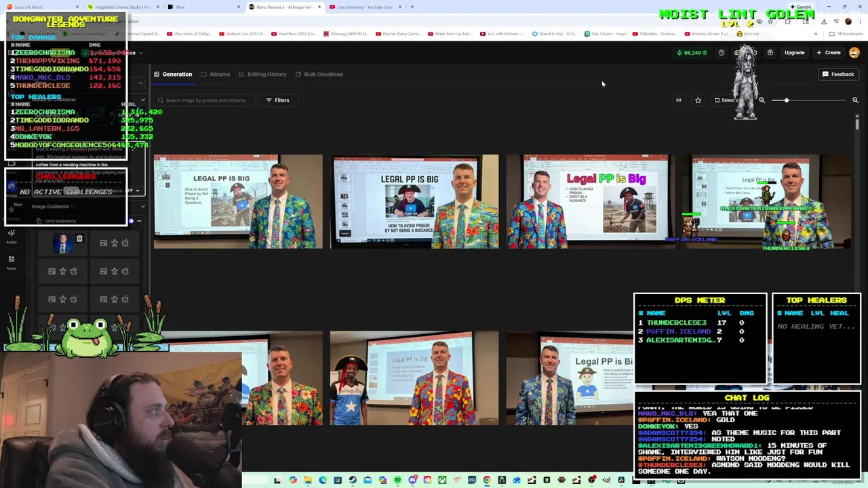Open the Feedback button
The image size is (868, 488).
(838, 74)
